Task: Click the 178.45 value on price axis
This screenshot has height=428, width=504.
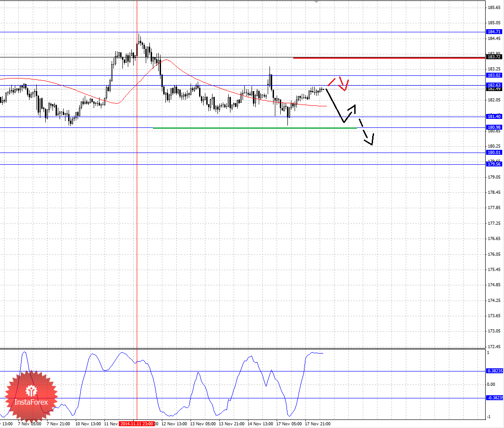Action: 494,192
